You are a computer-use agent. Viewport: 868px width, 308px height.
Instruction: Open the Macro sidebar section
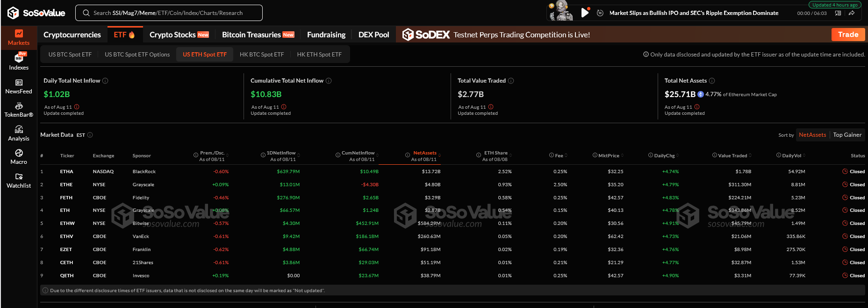[19, 157]
